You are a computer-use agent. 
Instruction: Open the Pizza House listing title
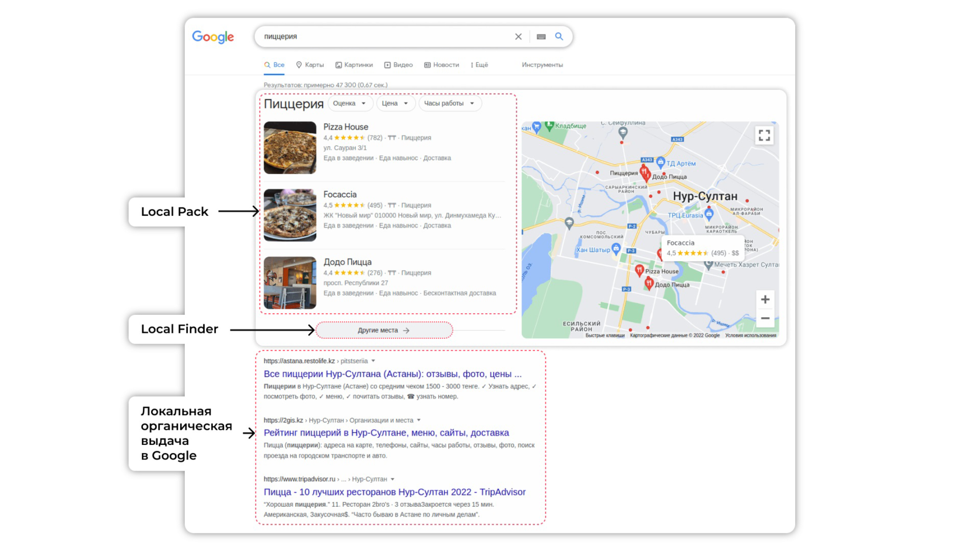pos(346,127)
